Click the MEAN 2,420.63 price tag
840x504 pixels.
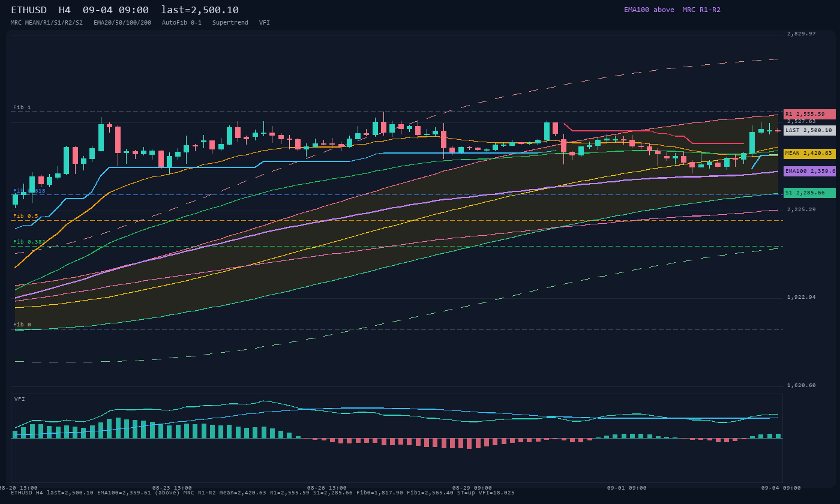pyautogui.click(x=809, y=154)
